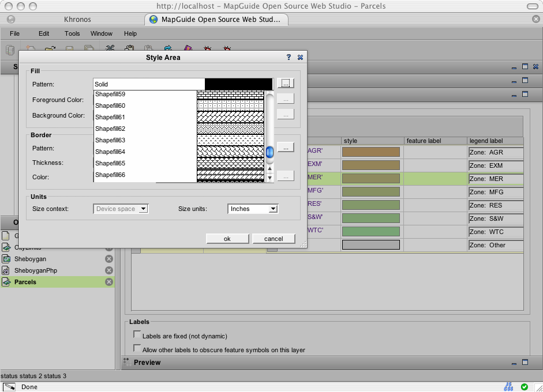543x392 pixels.
Task: Click the Parcels layer icon in list
Action: [6, 282]
